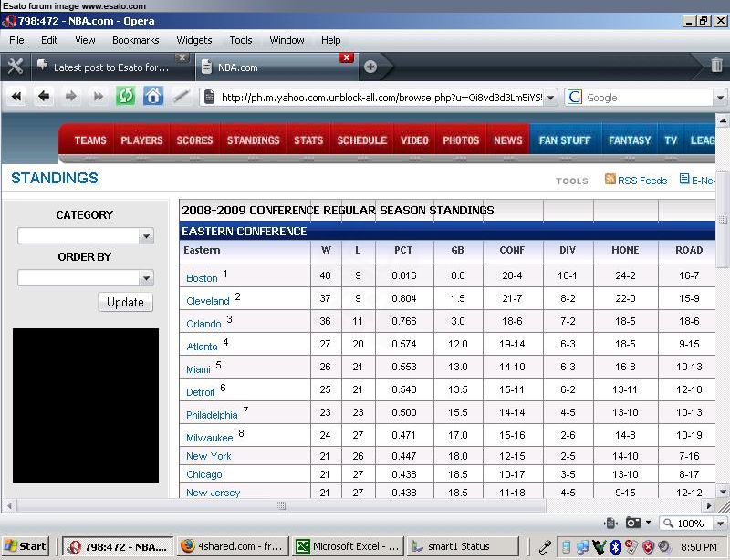730x560 pixels.
Task: Click the Fast Forward navigation button
Action: point(99,97)
